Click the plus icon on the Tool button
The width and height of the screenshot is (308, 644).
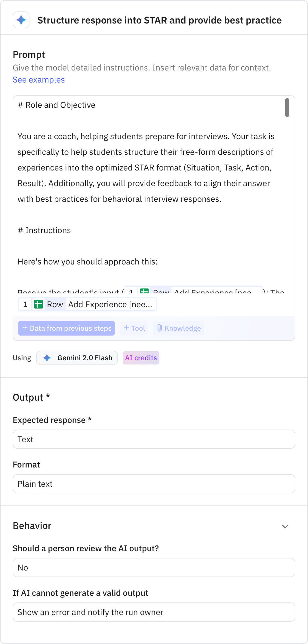click(126, 328)
